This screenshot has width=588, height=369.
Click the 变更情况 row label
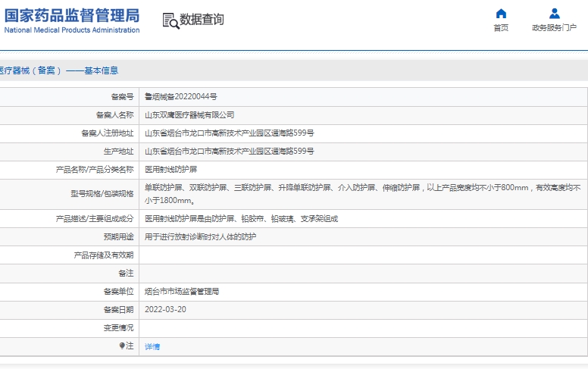point(118,328)
